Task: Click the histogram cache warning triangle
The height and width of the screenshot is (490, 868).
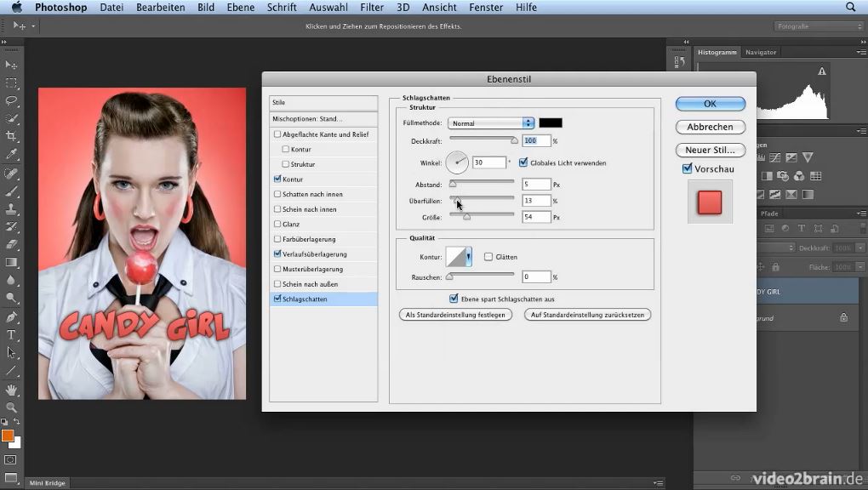Action: click(x=822, y=71)
